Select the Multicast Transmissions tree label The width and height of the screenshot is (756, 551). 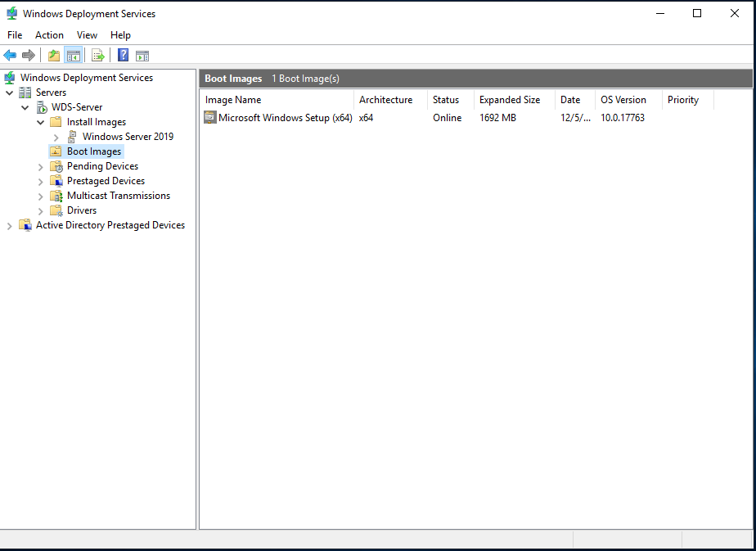pyautogui.click(x=119, y=196)
